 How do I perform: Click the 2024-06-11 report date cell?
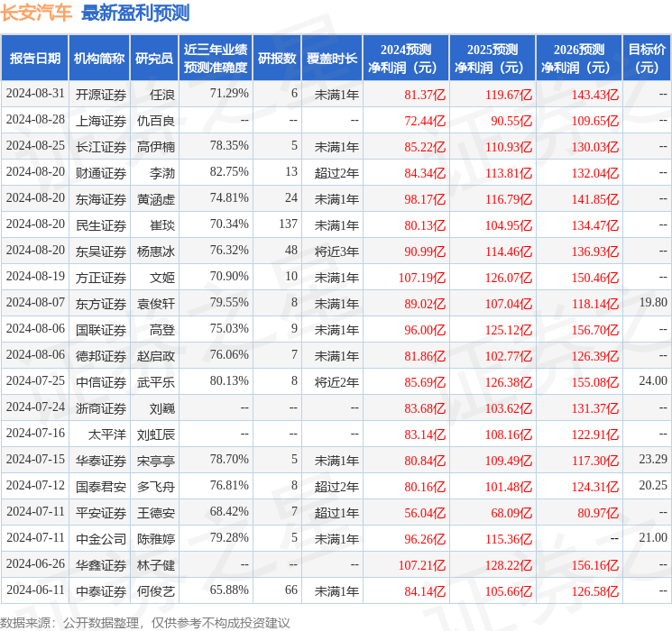point(35,590)
